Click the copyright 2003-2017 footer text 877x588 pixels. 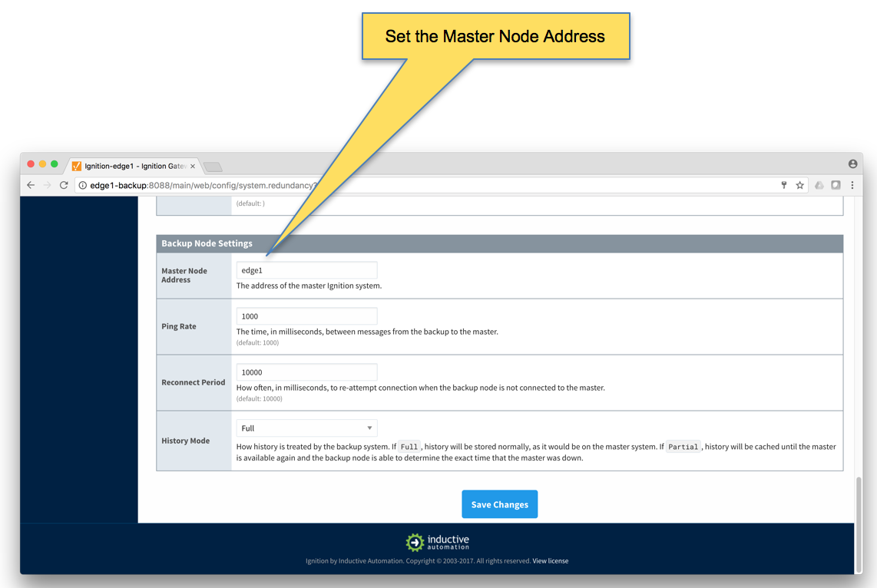(x=418, y=560)
